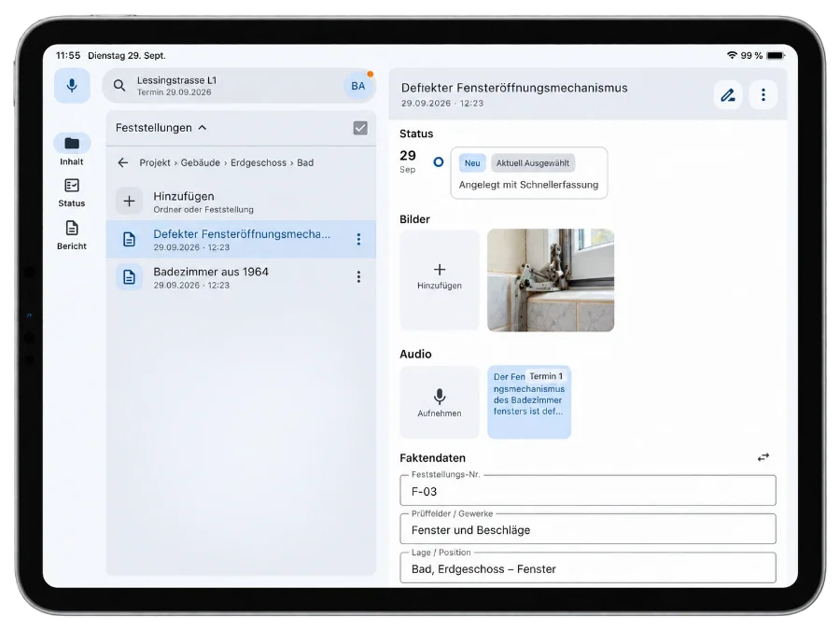
Task: Click the status timeline circle marker
Action: pyautogui.click(x=439, y=161)
